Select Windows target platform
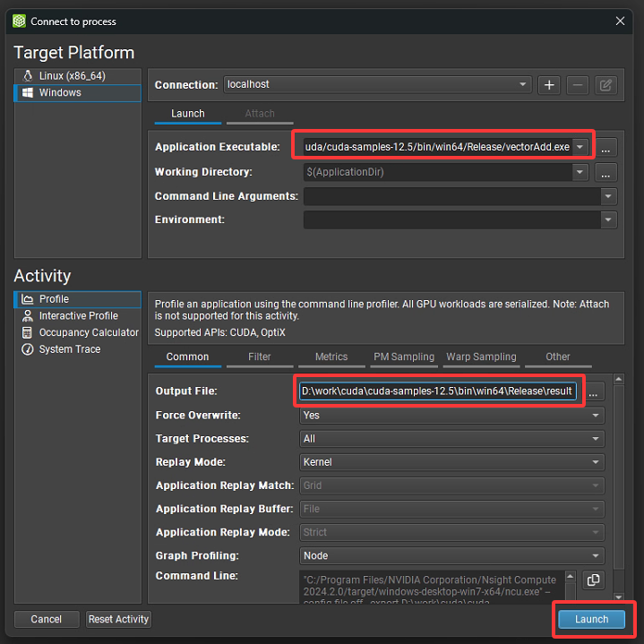The width and height of the screenshot is (644, 644). pyautogui.click(x=77, y=93)
